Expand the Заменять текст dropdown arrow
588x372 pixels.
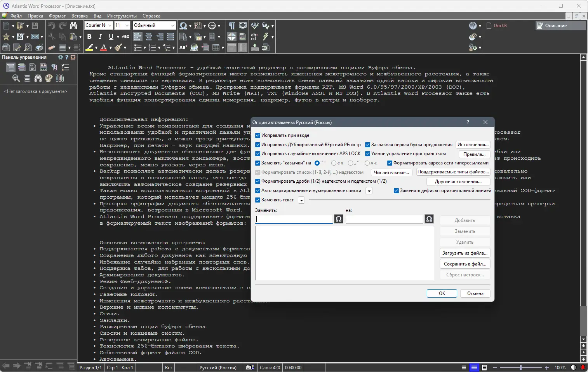coord(301,200)
